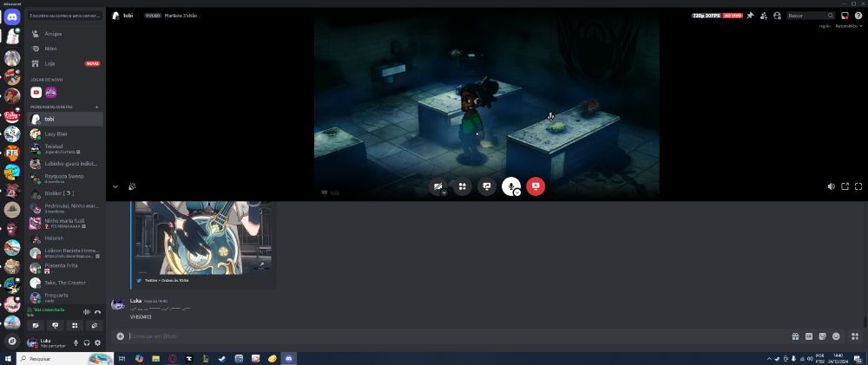Deafen headphones in user panel
Viewport: 868px width, 365px height.
click(87, 342)
